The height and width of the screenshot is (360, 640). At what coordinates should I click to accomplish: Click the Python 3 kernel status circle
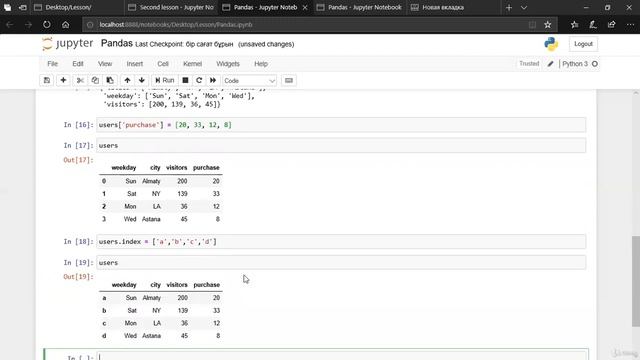click(x=595, y=64)
